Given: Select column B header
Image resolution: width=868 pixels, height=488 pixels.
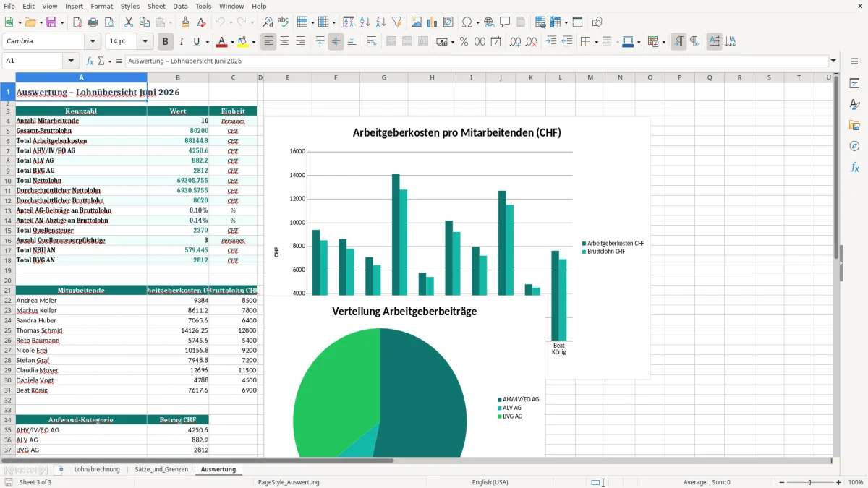Looking at the screenshot, I should [x=178, y=77].
